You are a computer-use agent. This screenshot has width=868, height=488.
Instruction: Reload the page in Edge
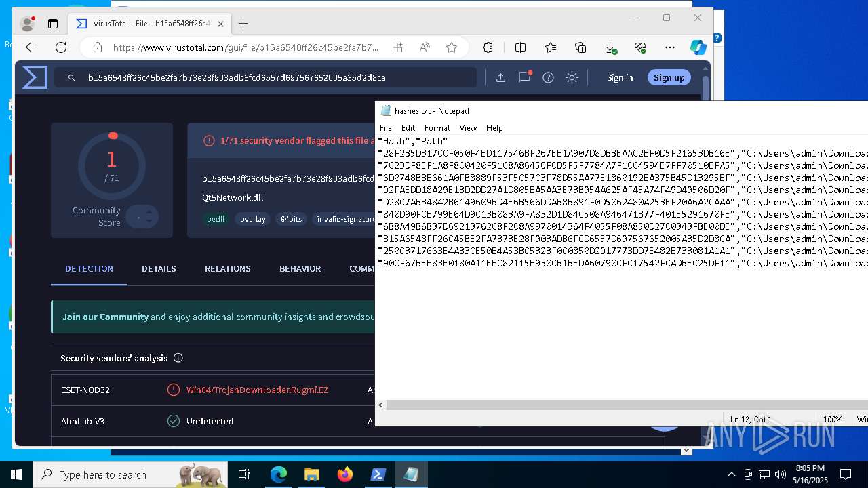click(61, 47)
